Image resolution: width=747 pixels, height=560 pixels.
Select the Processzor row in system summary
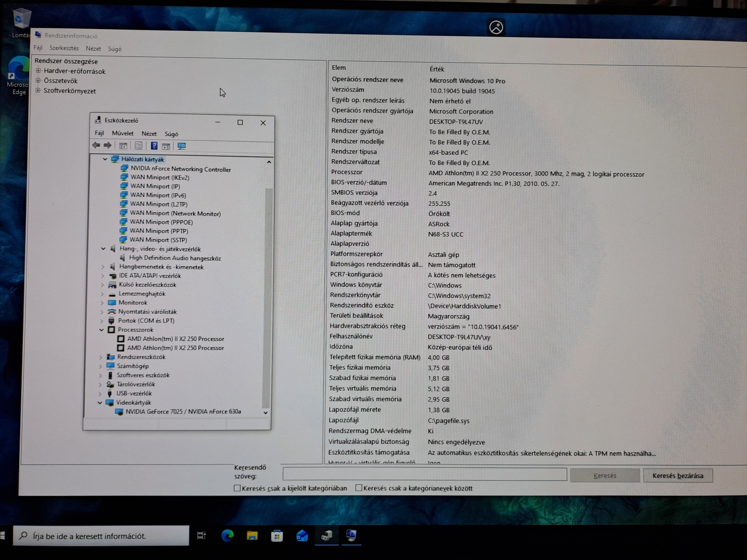487,173
